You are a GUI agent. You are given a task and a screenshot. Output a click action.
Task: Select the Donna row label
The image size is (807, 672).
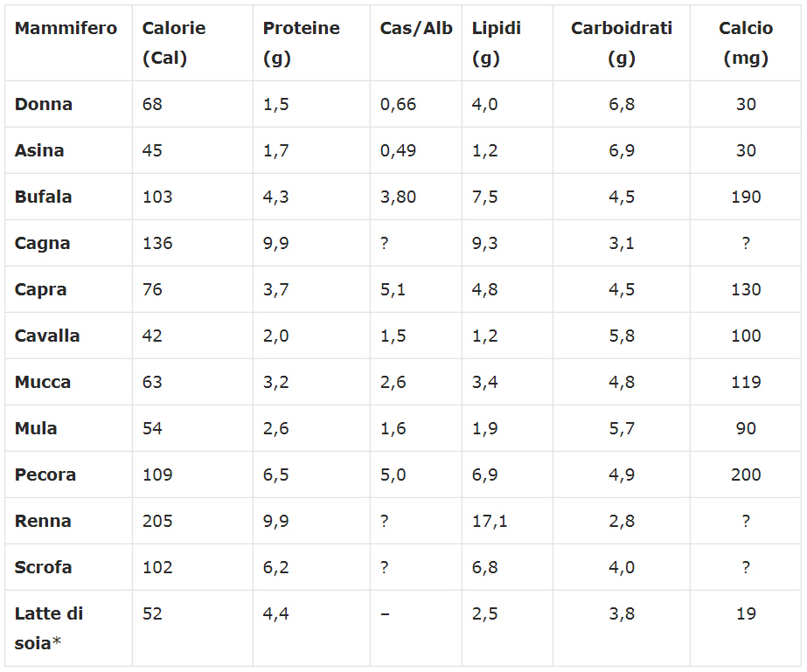point(44,104)
